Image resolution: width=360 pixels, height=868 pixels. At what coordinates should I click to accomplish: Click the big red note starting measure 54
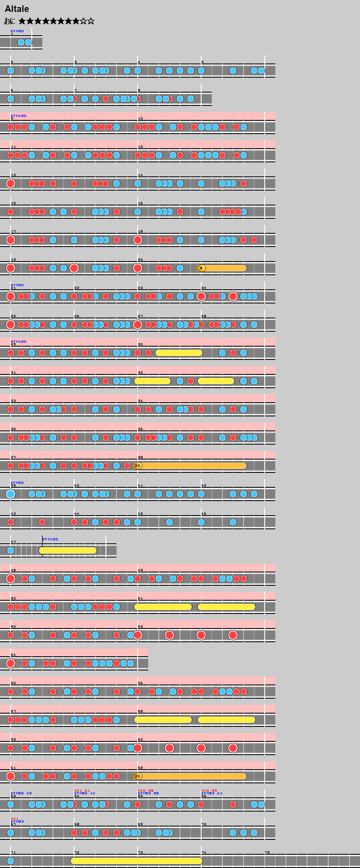tap(11, 663)
